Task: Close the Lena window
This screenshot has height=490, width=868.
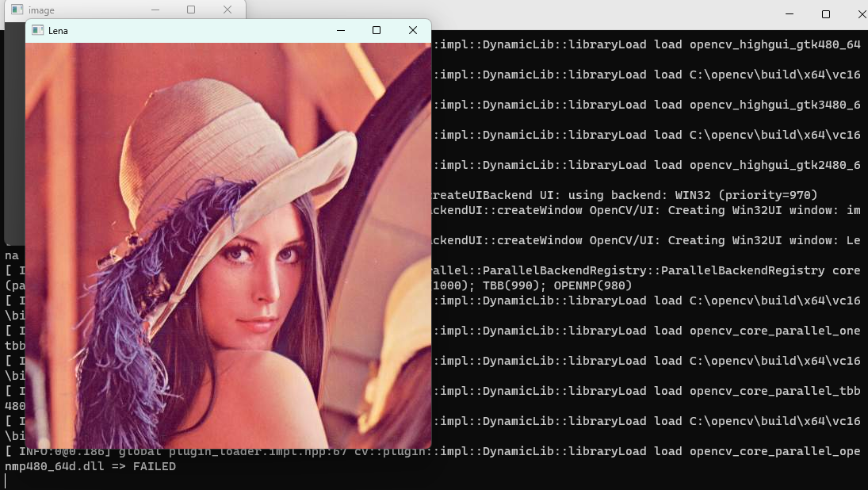Action: [x=413, y=30]
